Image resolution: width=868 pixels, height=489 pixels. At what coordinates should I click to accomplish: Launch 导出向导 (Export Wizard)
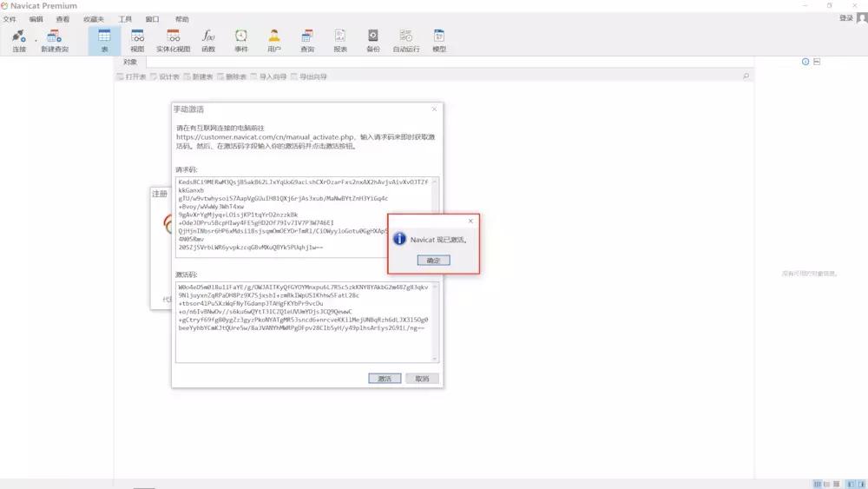[309, 77]
